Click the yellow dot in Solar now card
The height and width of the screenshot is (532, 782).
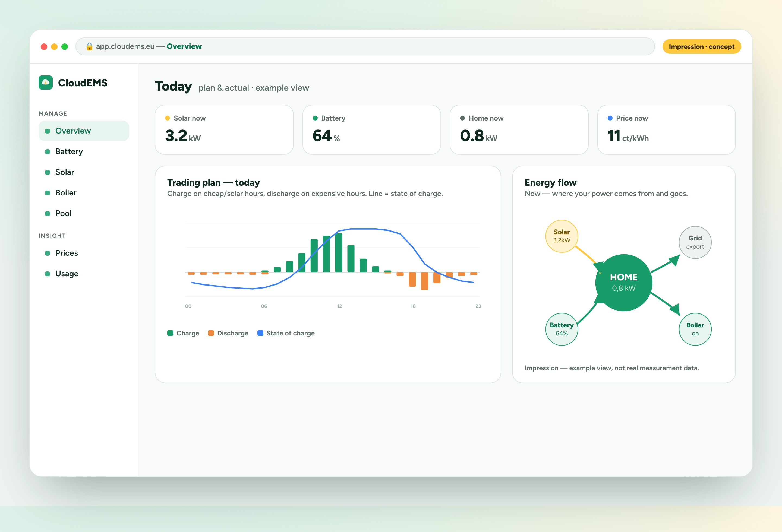click(x=168, y=118)
